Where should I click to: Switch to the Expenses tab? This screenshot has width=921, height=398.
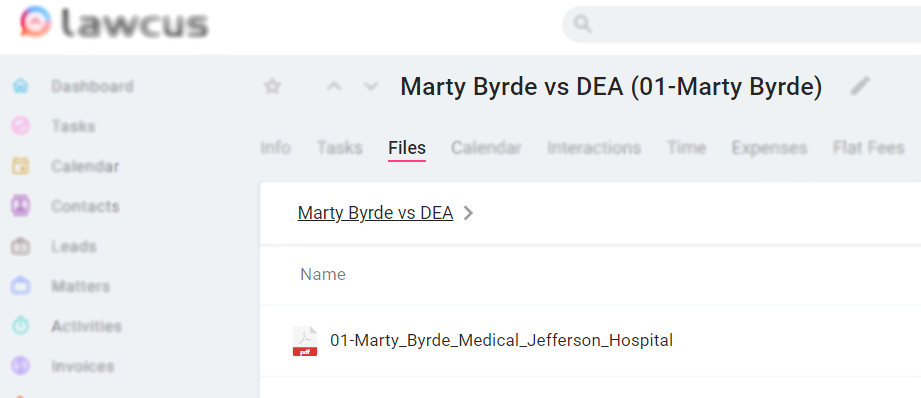pos(769,147)
